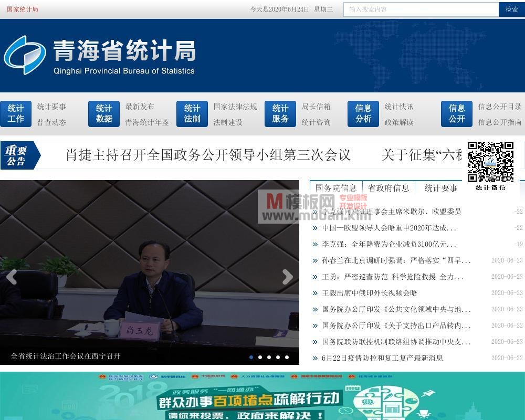Open 统计快讯 link
This screenshot has width=525, height=420.
pos(399,107)
